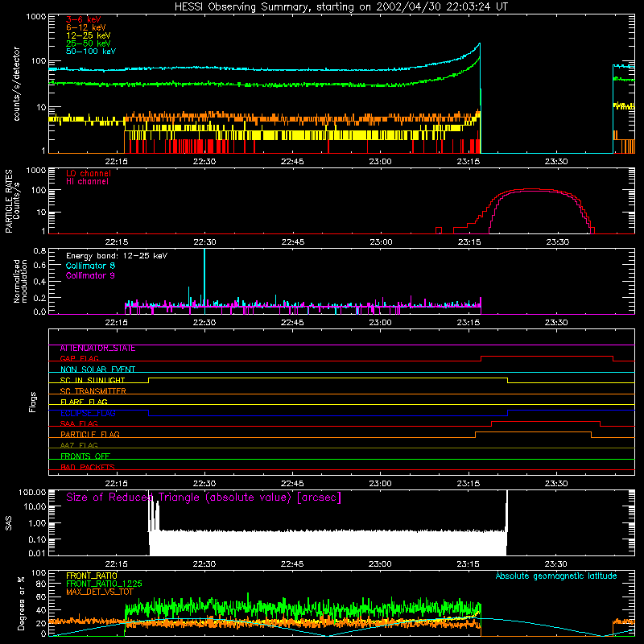Click the 22:30 tick label under the particle rates panel
The width and height of the screenshot is (644, 644).
pyautogui.click(x=204, y=242)
